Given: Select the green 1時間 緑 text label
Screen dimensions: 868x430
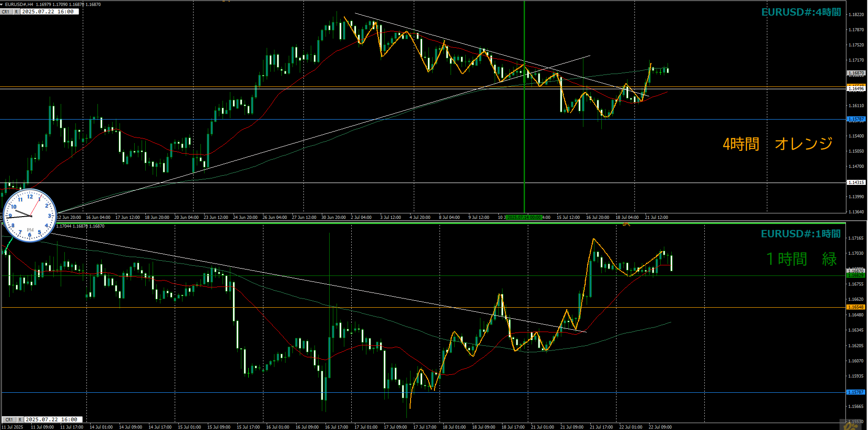Looking at the screenshot, I should click(x=801, y=259).
